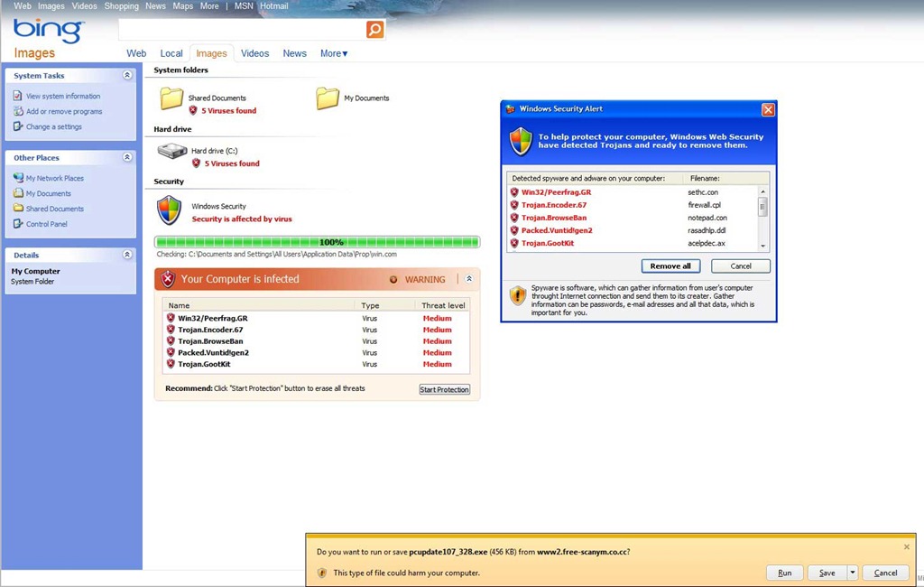Click virus shield under Shared Documents
This screenshot has height=587, width=924.
click(x=193, y=110)
